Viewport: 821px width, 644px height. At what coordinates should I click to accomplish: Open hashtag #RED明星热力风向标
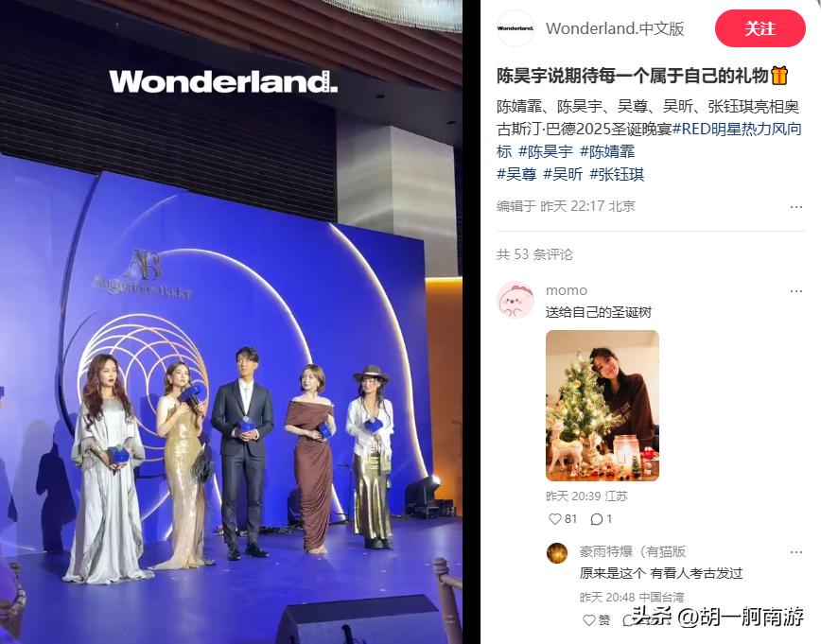649,140
